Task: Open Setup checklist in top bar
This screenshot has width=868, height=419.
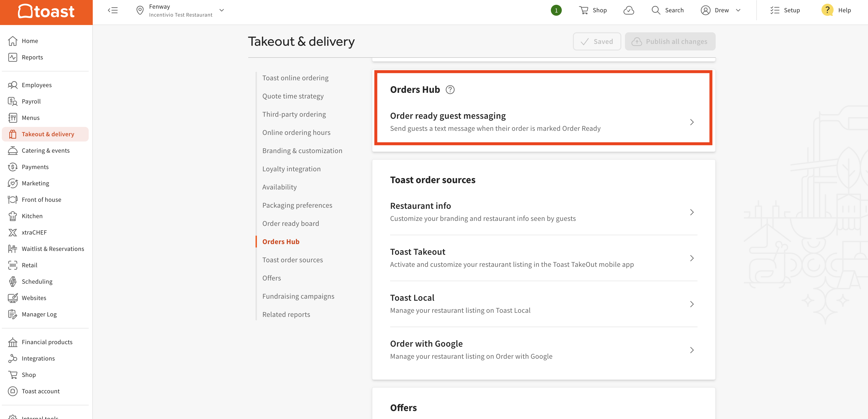Action: coord(785,10)
